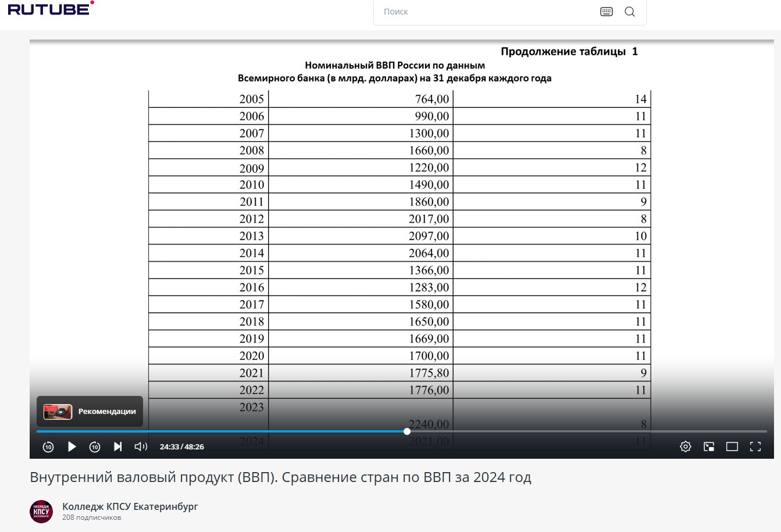Open Колледж КПСУ Екатеринбург channel link
781x532 pixels.
tap(130, 506)
